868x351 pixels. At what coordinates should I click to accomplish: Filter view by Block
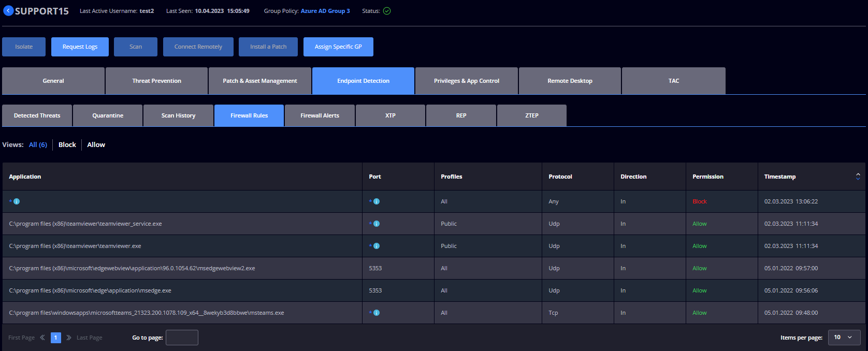[67, 144]
